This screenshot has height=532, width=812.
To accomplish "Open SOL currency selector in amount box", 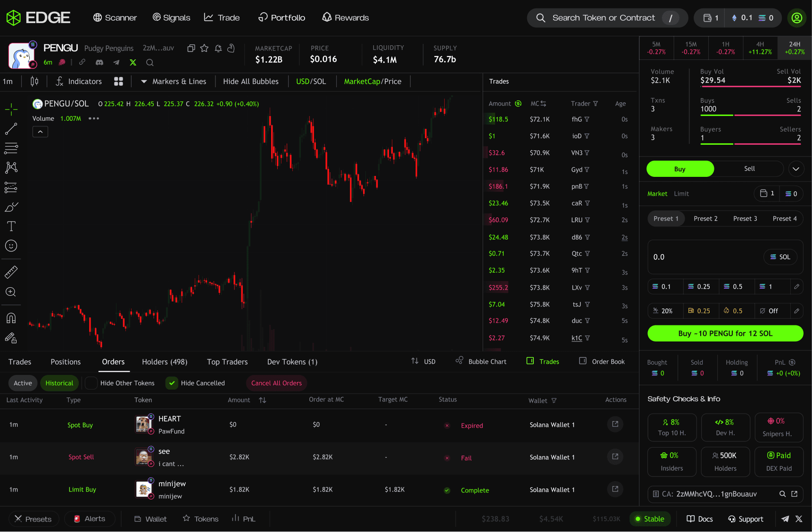I will pos(780,257).
